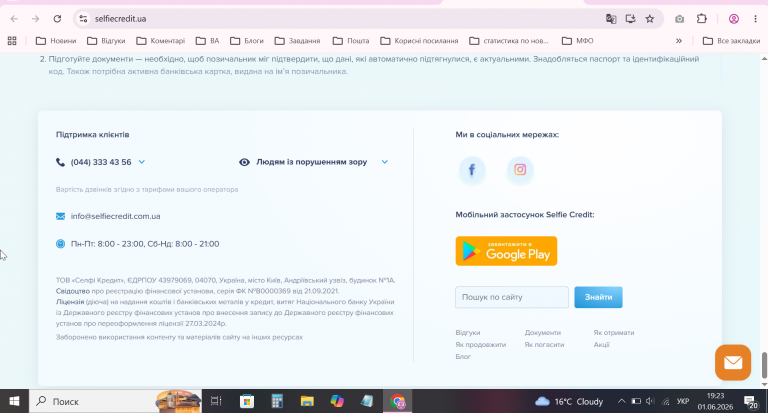Open the МФО bookmark folder
The image size is (768, 413).
coord(577,41)
